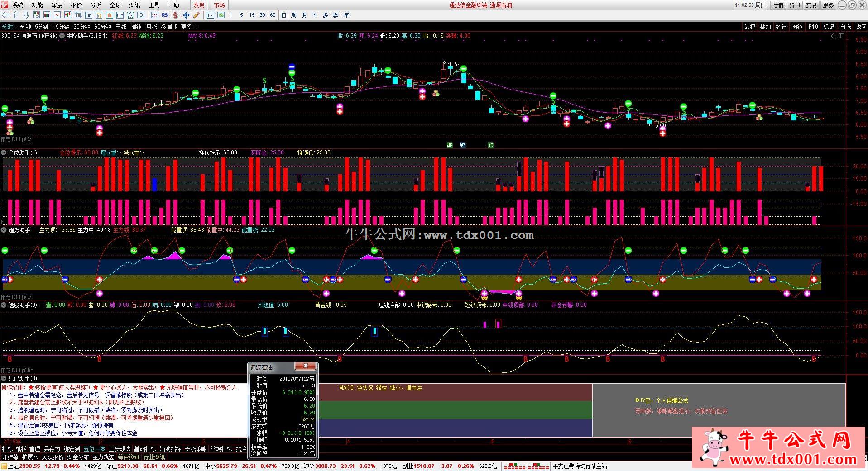Switch to the 市场 tab
Viewport: 868px width, 471px height.
click(219, 5)
